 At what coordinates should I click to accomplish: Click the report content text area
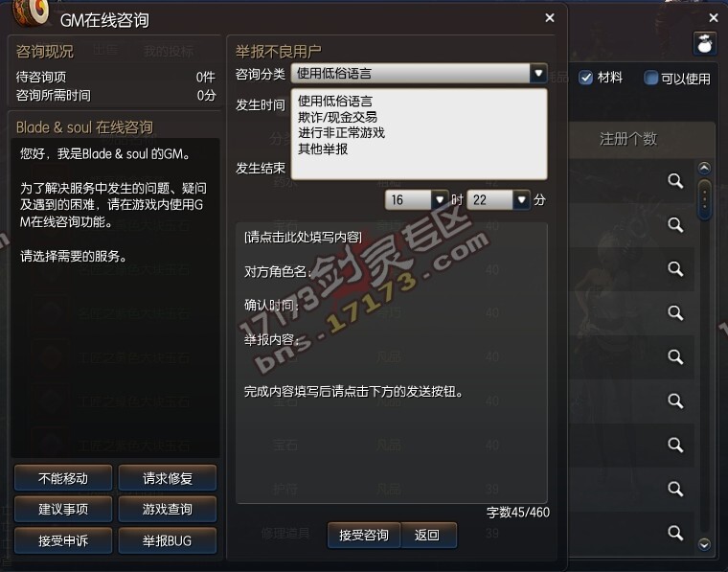coord(392,362)
